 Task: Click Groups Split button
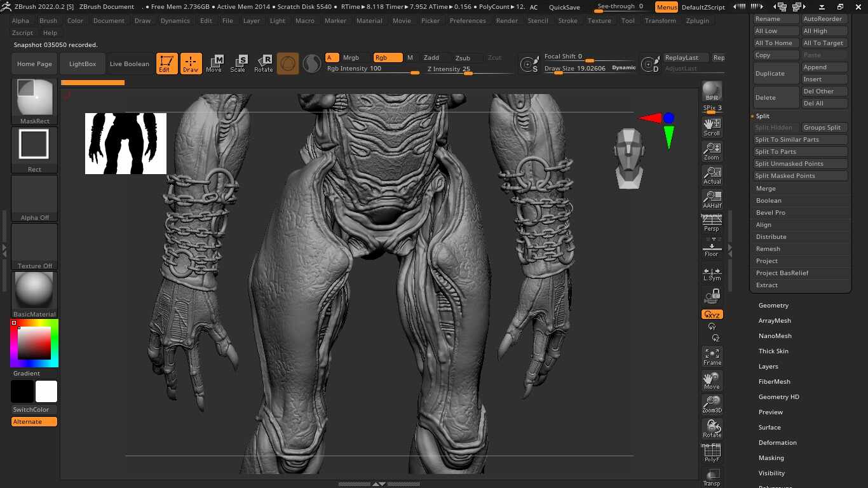click(824, 127)
